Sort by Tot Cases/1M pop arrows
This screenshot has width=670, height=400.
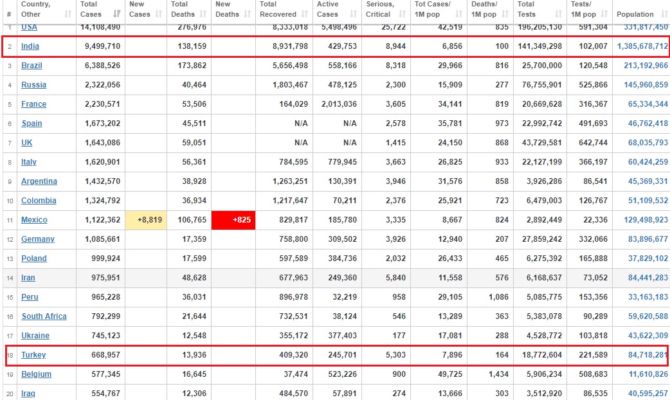pos(459,14)
